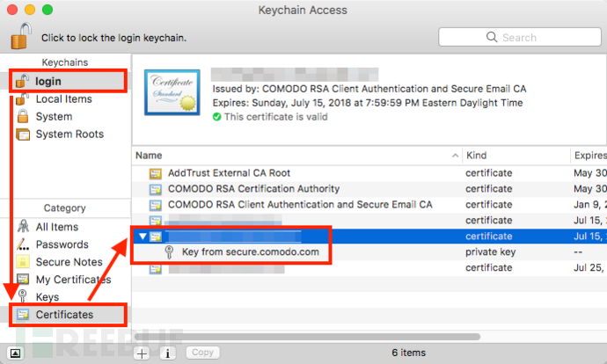Screen dimensions: 607x364
Task: Click the padlock icon to lock login keychain
Action: [20, 36]
